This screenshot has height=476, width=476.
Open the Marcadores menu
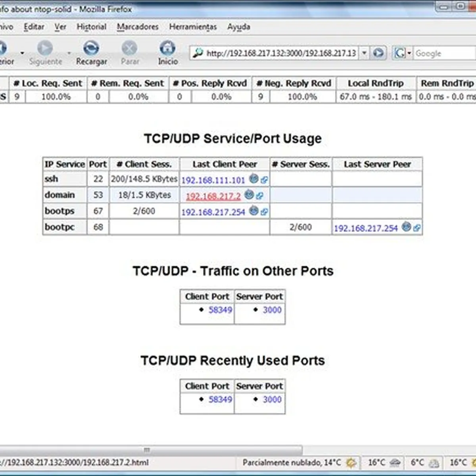[x=137, y=27]
